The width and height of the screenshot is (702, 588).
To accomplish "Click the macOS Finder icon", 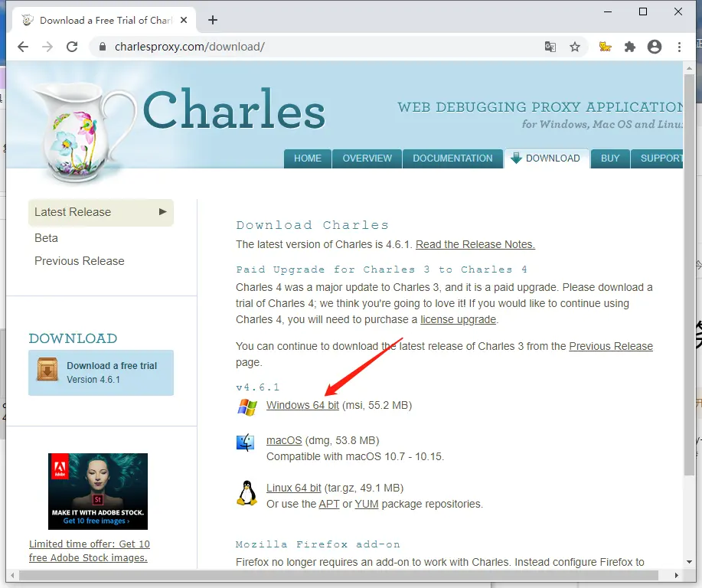I will click(245, 443).
